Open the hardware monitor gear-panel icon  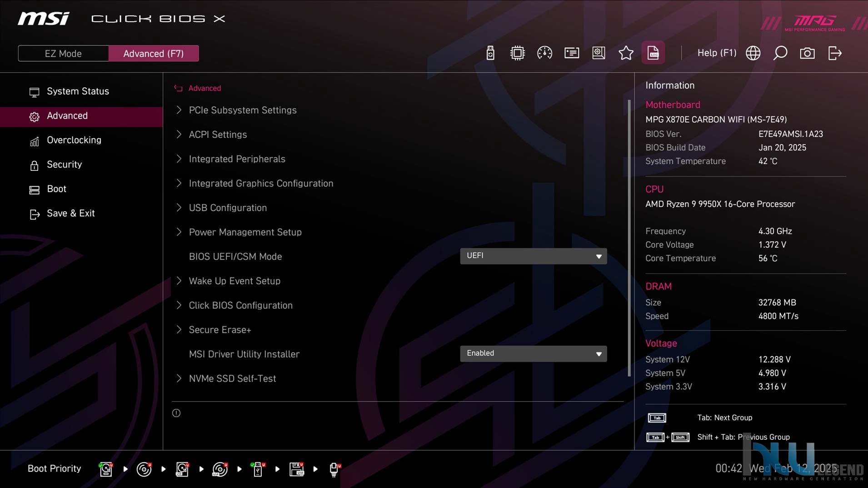pyautogui.click(x=599, y=53)
